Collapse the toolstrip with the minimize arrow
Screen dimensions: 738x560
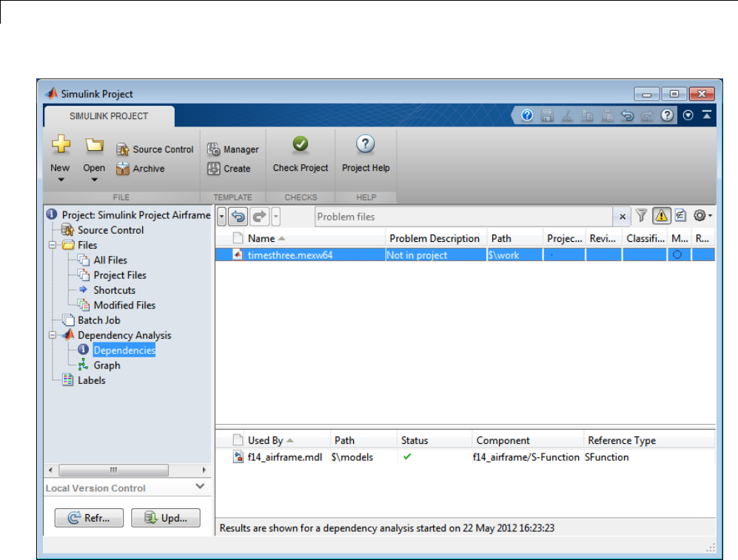707,115
